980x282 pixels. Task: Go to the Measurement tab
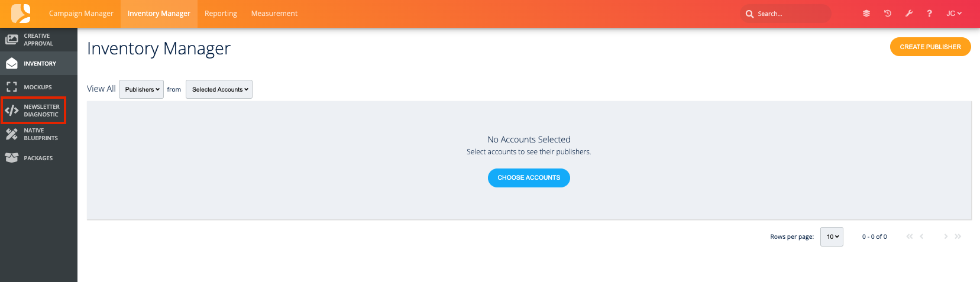pyautogui.click(x=274, y=14)
